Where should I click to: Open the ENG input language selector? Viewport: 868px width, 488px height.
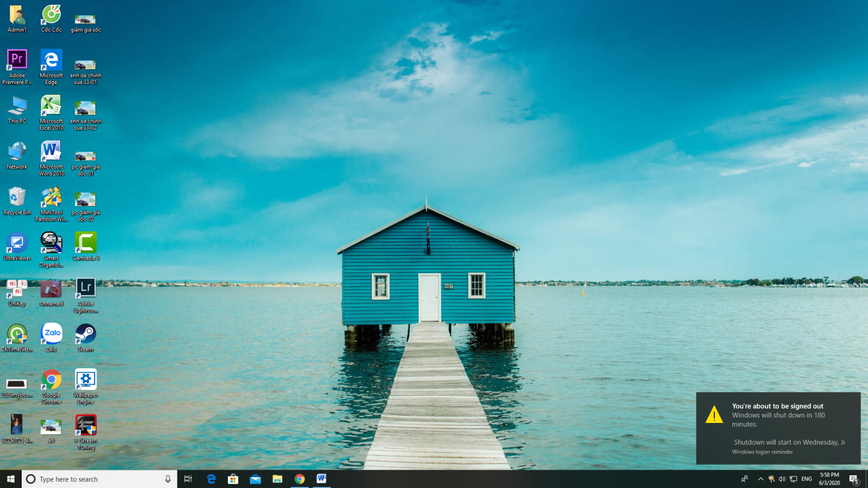coord(807,479)
